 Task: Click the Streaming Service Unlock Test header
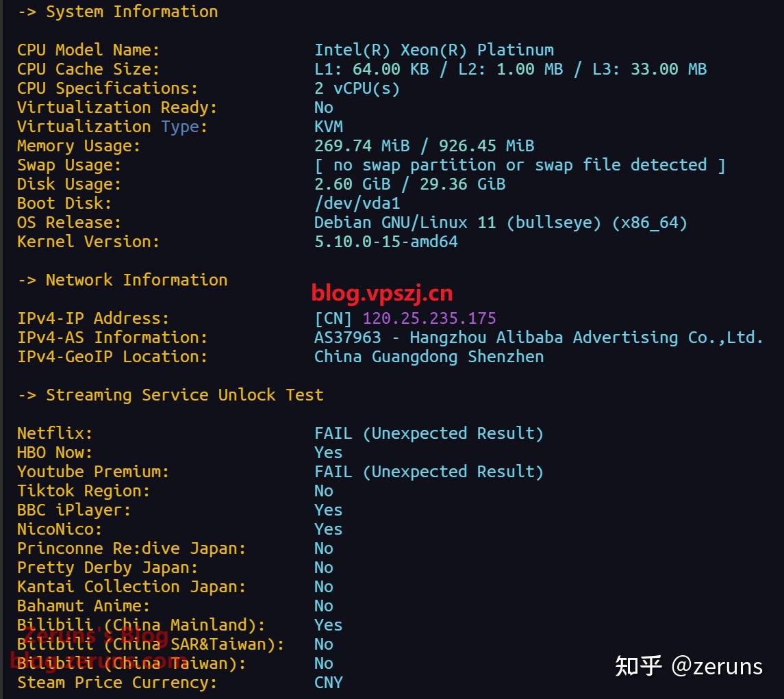point(170,395)
